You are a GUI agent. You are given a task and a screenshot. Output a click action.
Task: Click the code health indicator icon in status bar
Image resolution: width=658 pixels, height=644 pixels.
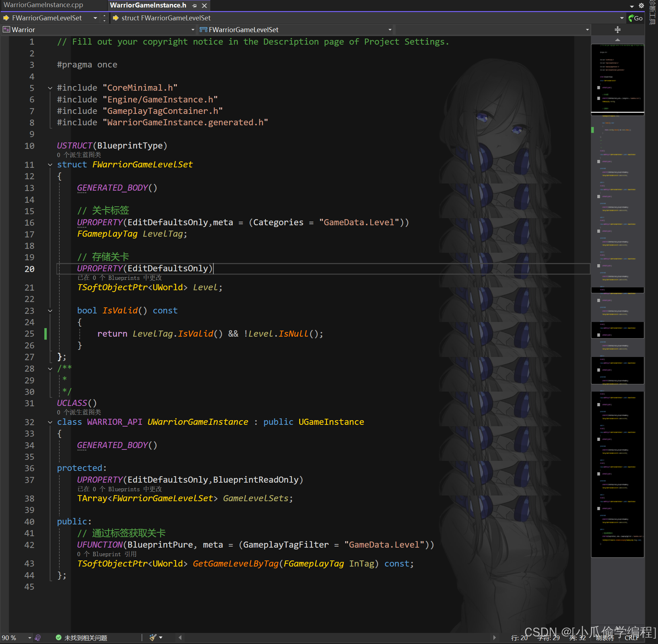38,638
